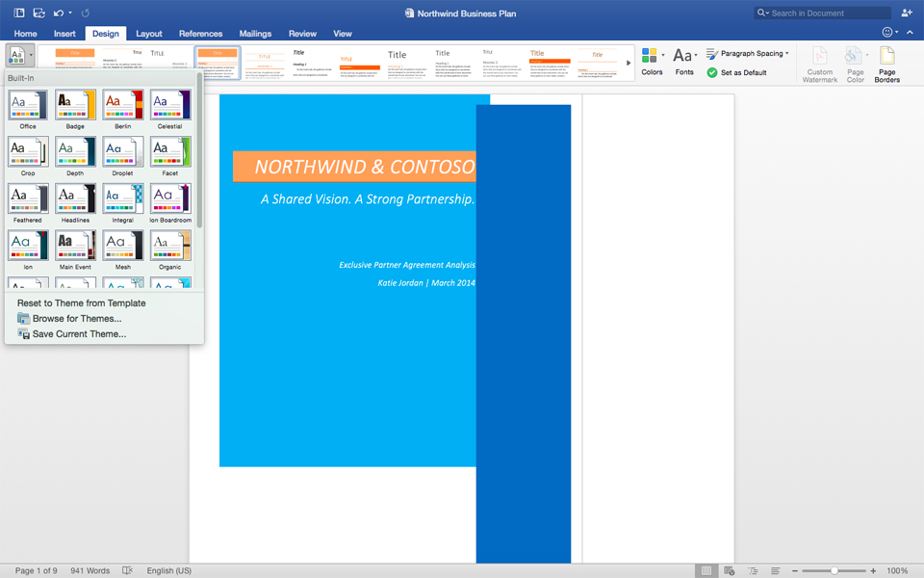Click the proofing status icon
This screenshot has width=924, height=578.
point(127,570)
